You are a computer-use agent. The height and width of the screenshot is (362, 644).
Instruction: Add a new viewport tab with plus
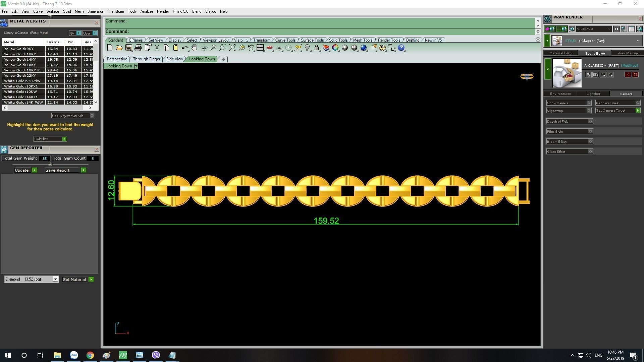(223, 59)
